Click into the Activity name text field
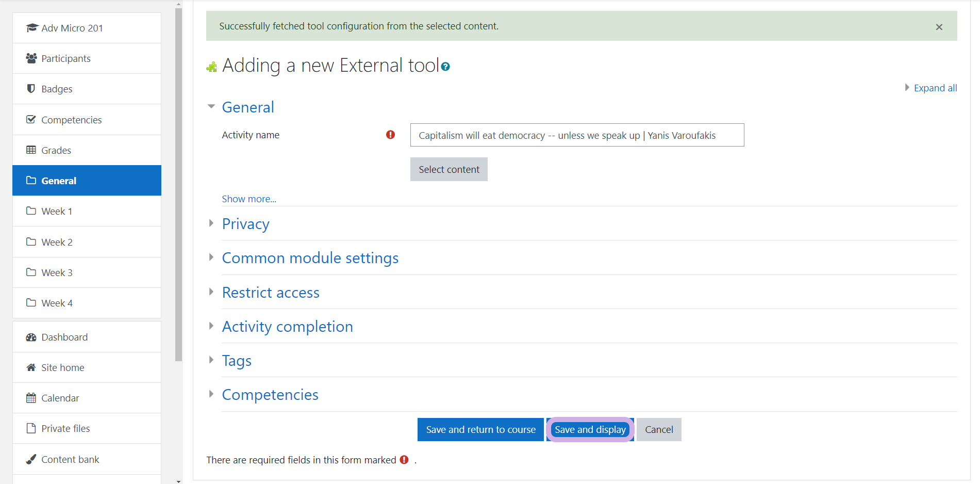980x484 pixels. click(577, 135)
